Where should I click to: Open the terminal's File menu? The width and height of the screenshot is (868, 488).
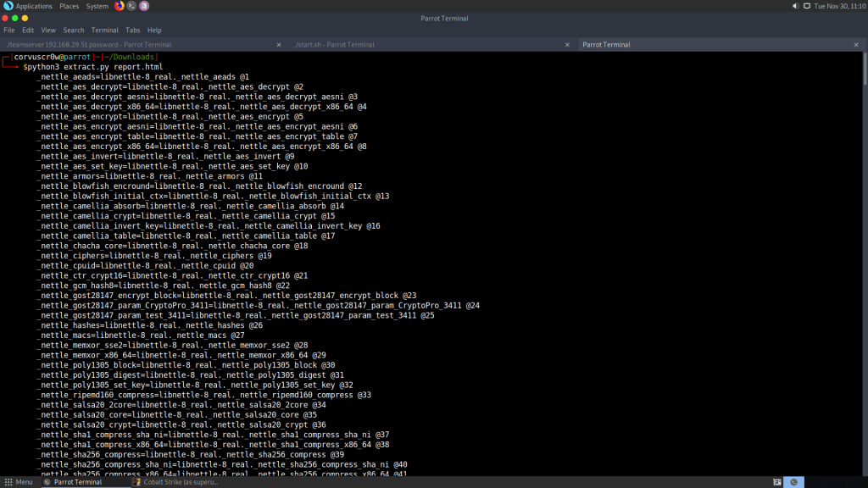9,30
